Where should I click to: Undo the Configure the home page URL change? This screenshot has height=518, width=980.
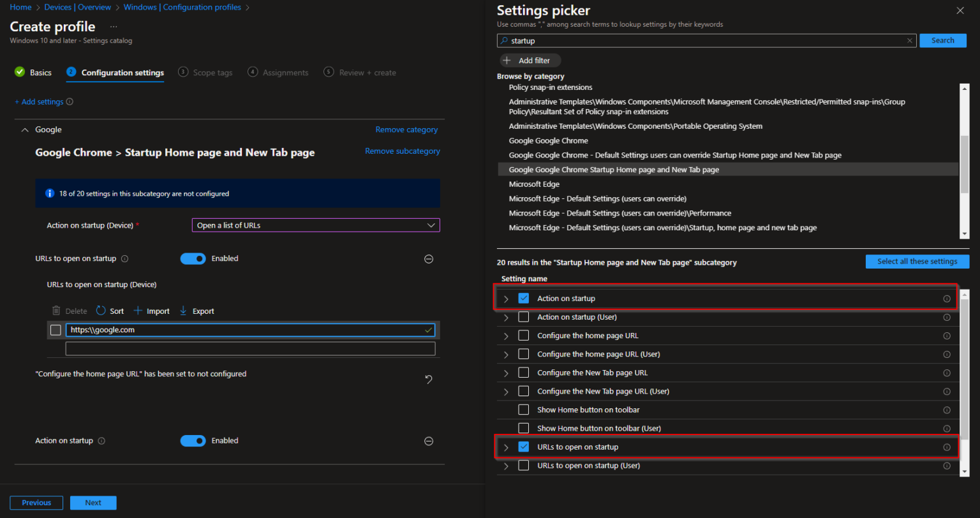(429, 380)
